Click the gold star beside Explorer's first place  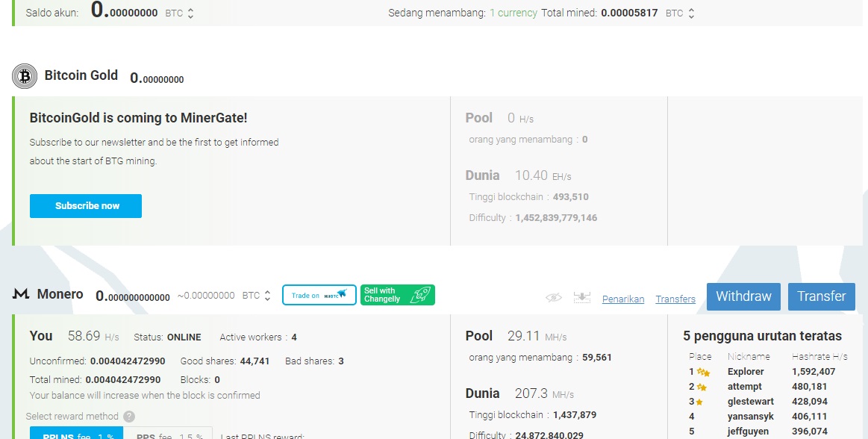pyautogui.click(x=702, y=371)
